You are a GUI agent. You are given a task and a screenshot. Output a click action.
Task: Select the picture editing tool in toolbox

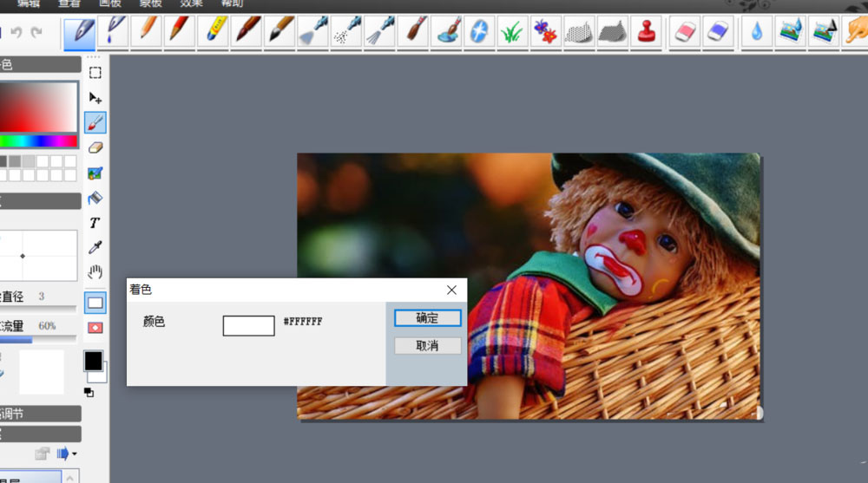pyautogui.click(x=95, y=173)
